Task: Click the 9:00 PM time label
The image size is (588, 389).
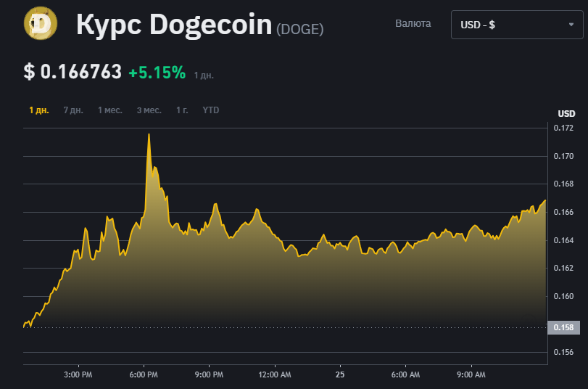Action: click(x=209, y=374)
